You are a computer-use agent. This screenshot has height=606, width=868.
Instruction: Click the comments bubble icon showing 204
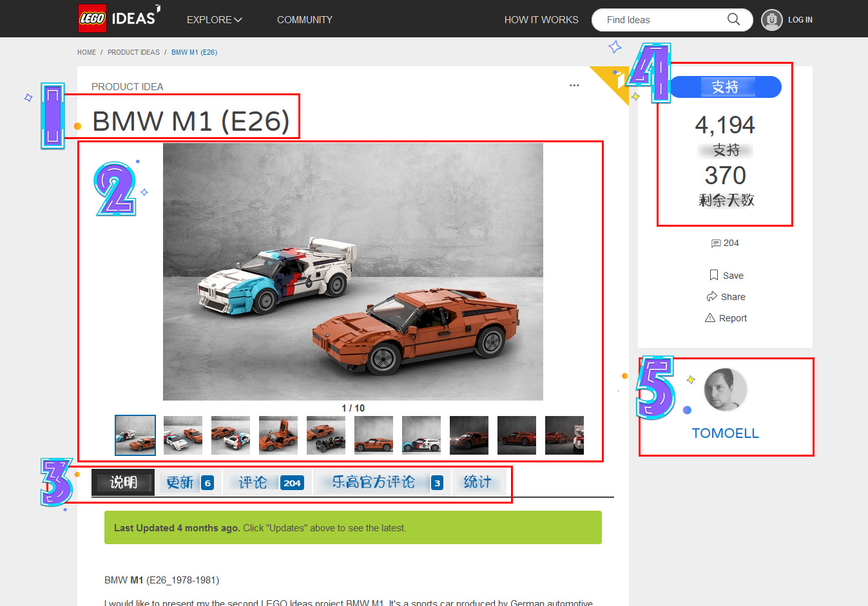pos(715,243)
